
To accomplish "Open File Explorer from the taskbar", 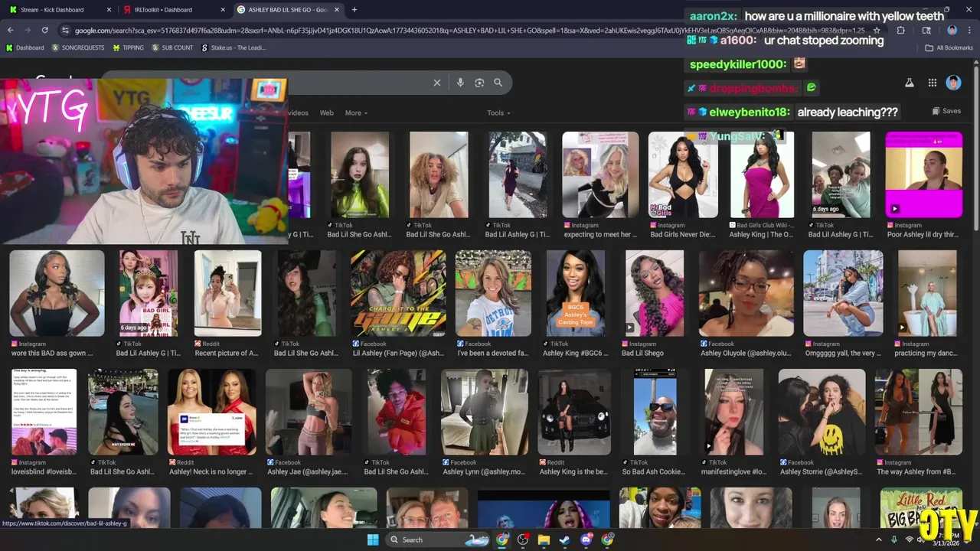I will tap(544, 540).
